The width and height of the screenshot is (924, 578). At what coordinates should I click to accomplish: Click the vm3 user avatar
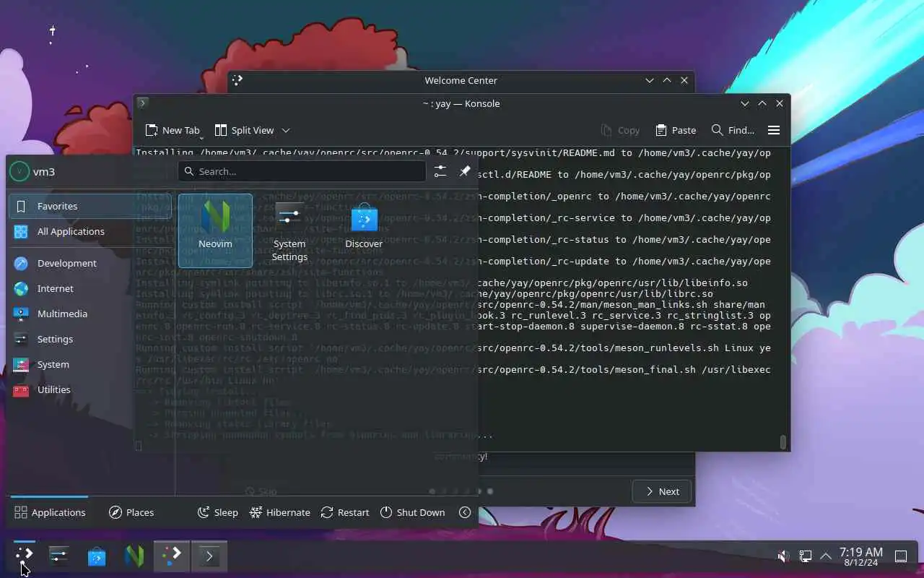click(19, 171)
